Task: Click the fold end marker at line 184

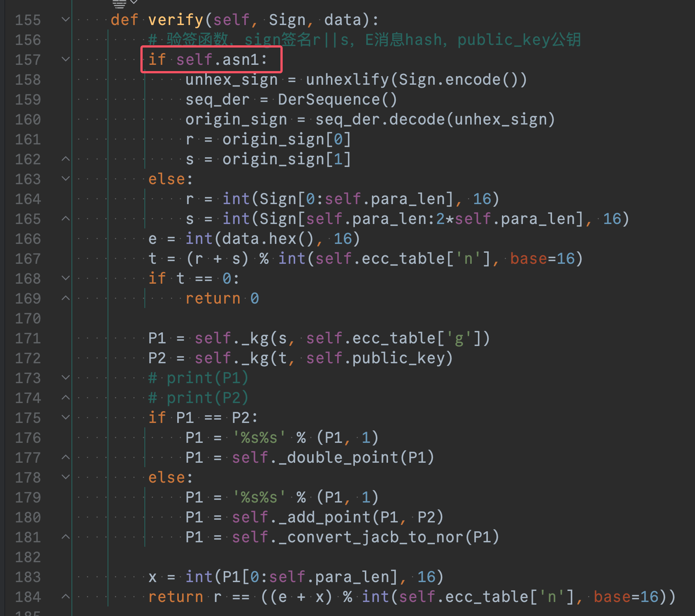Action: tap(66, 596)
